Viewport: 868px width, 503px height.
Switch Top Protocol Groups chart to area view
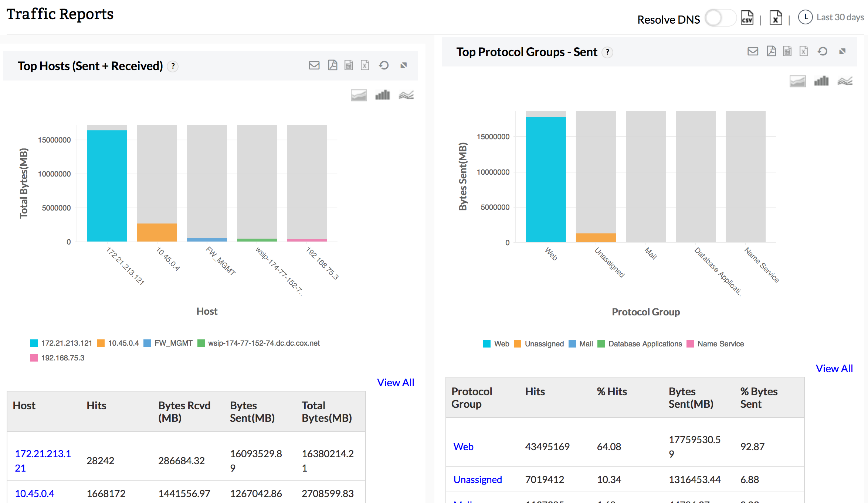pos(797,81)
